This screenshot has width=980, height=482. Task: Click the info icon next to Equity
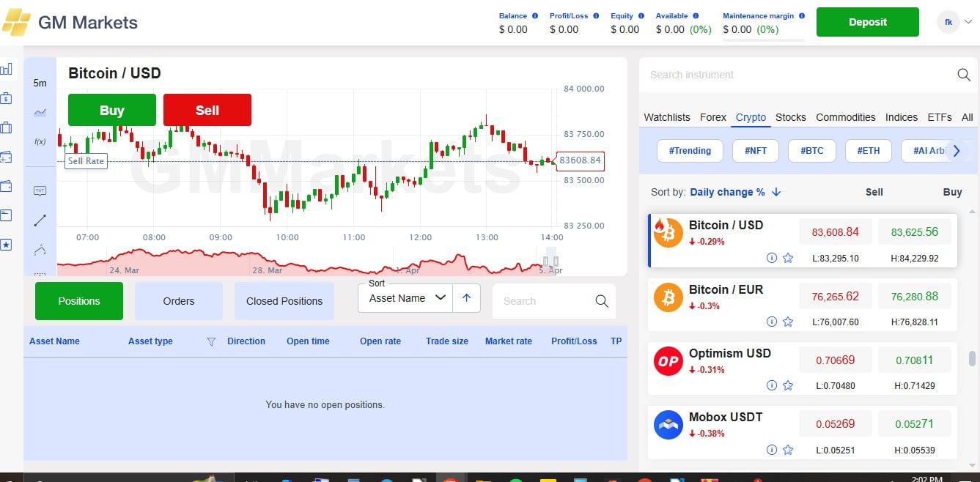click(641, 15)
